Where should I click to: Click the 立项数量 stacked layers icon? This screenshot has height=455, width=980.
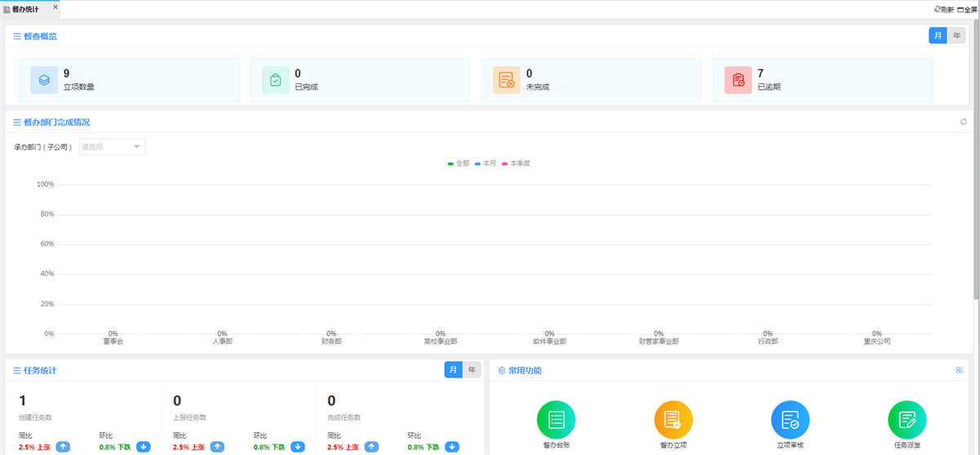click(x=44, y=80)
